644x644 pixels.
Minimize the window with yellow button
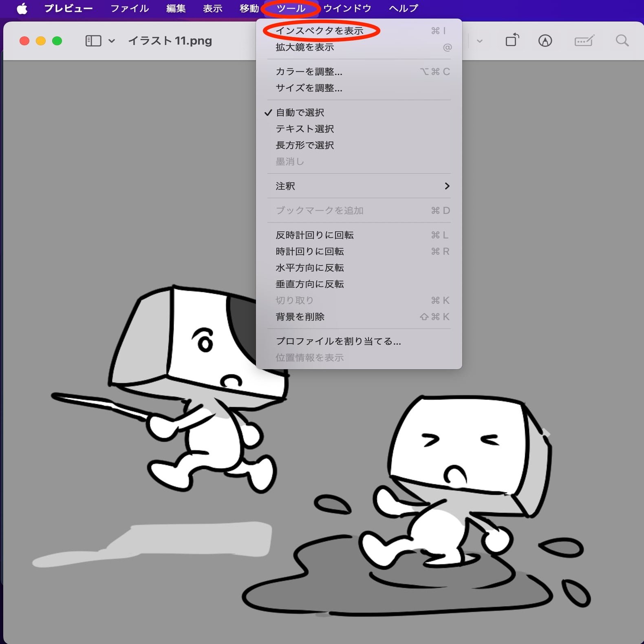pyautogui.click(x=41, y=41)
